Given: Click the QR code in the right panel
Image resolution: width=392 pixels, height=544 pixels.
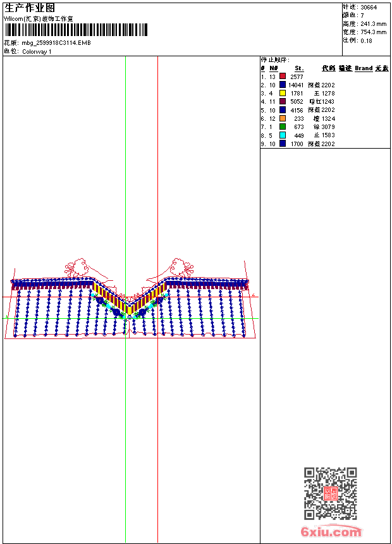Looking at the screenshot, I should click(331, 493).
